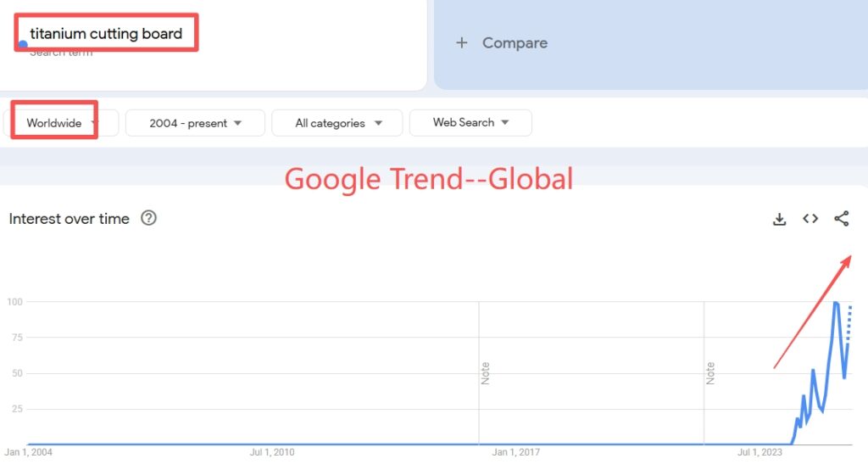Screen dimensions: 868x464
Task: Click the blue dot beside the search term
Action: (23, 44)
